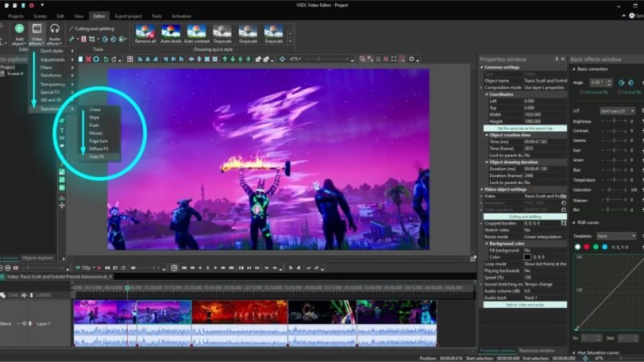644x362 pixels.
Task: Switch to the Resources window tab
Action: click(537, 351)
